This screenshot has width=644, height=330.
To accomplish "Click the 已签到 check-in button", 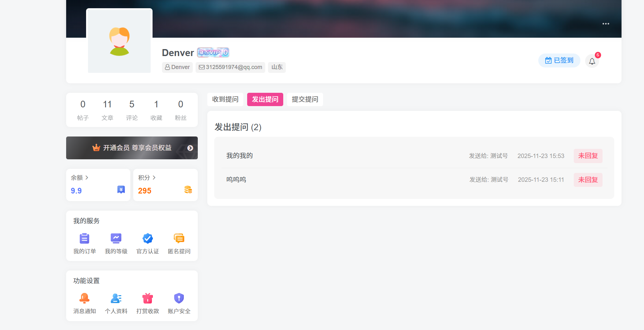I will pos(559,60).
